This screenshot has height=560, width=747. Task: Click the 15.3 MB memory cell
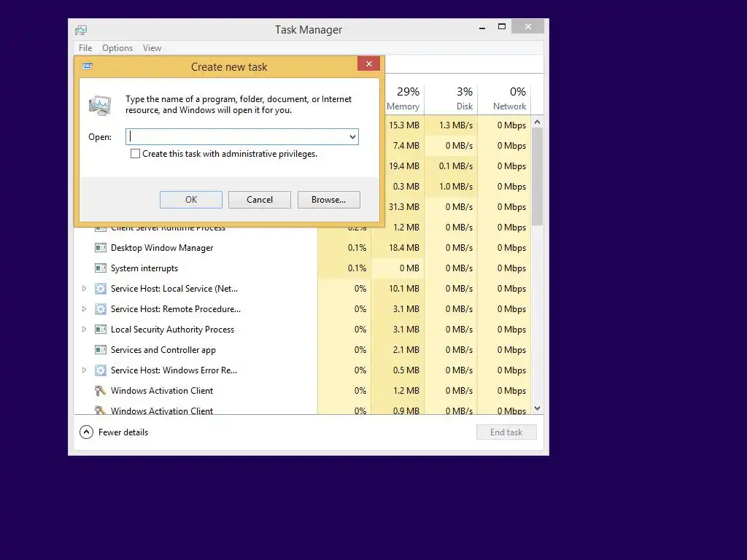tap(404, 125)
